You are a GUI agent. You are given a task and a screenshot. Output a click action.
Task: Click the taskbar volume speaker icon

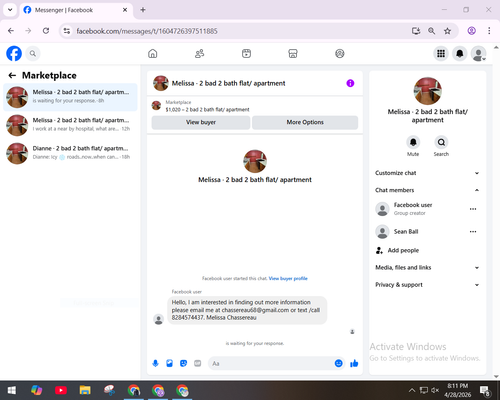[435, 390]
